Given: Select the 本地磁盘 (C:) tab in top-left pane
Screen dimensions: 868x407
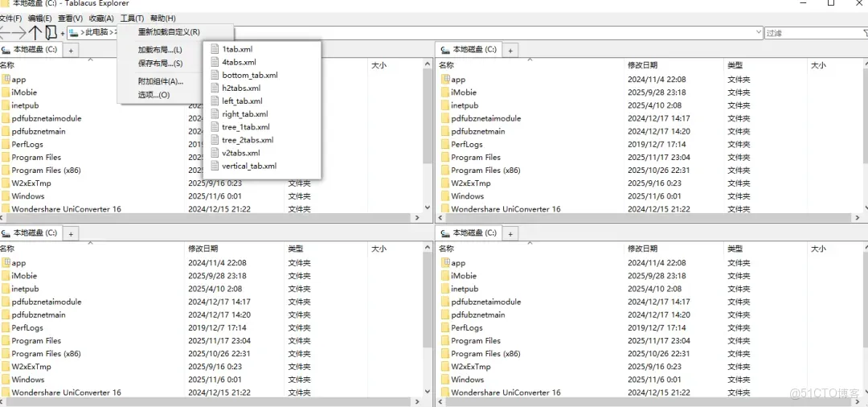Looking at the screenshot, I should click(31, 50).
